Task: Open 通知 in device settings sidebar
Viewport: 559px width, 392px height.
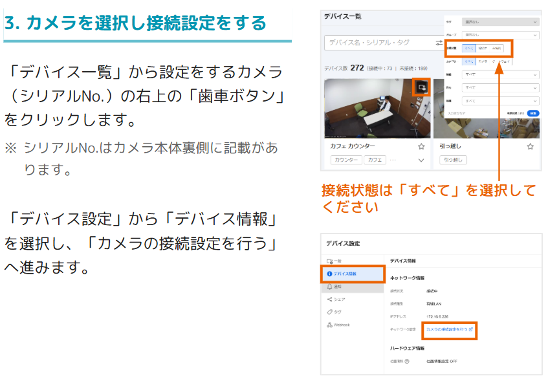Action: 352,287
